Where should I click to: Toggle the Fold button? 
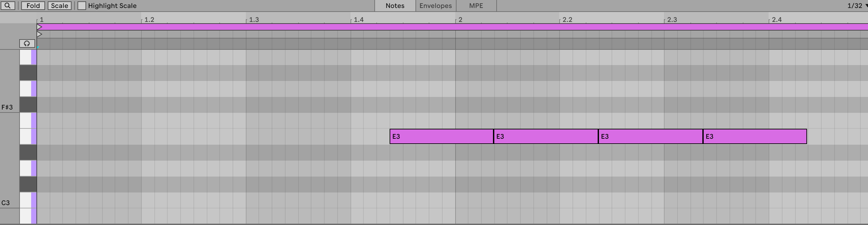[x=33, y=6]
